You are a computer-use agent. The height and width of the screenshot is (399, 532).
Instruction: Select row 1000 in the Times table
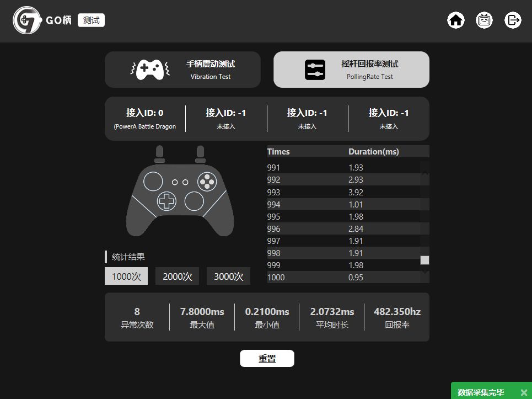tap(348, 277)
